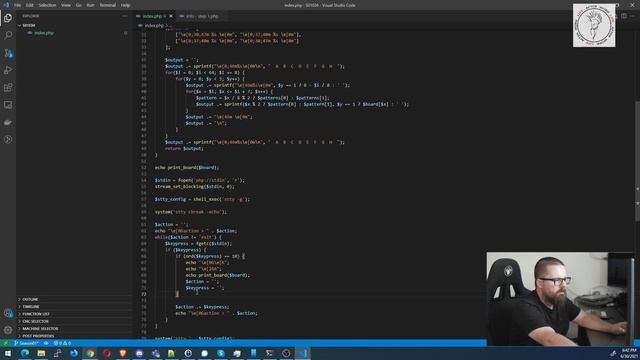Expand the CNC SELECTOR section
Viewport: 640px width, 360px height.
[x=74, y=321]
